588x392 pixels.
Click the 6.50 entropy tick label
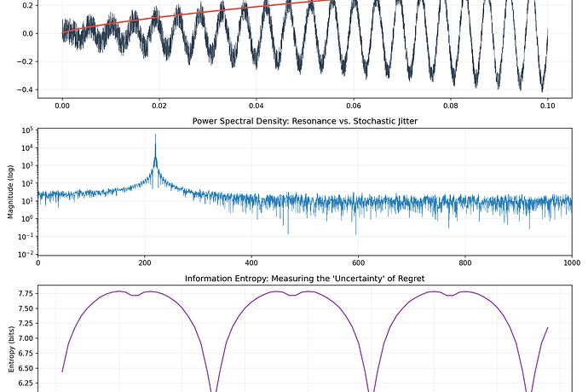[x=23, y=369]
